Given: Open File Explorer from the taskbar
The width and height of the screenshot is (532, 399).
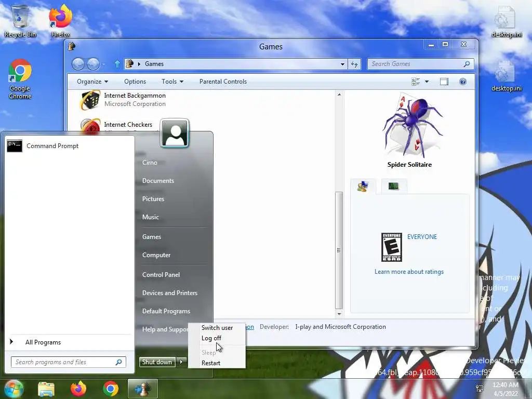Looking at the screenshot, I should (46, 389).
